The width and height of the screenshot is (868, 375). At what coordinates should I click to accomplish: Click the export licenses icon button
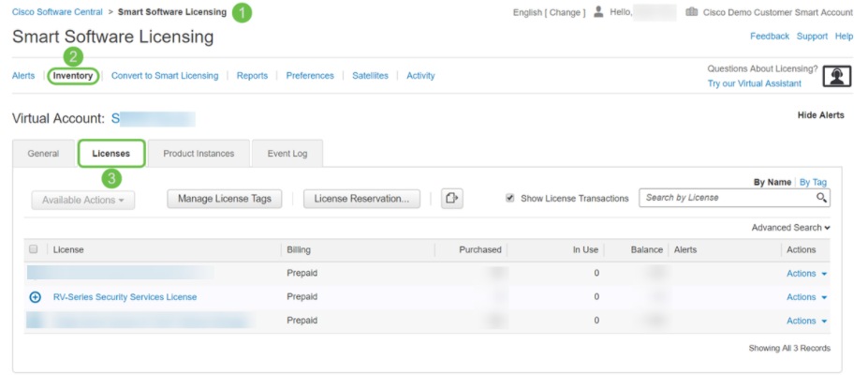coord(452,199)
